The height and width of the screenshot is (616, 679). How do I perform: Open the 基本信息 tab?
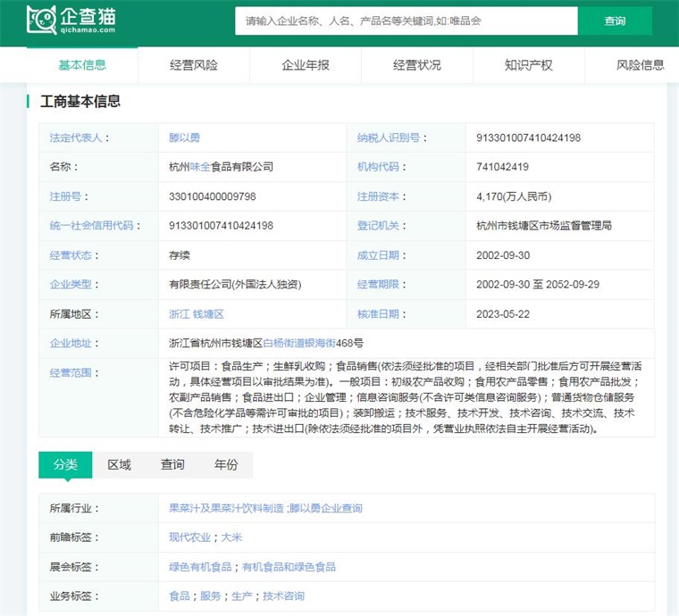coord(82,65)
